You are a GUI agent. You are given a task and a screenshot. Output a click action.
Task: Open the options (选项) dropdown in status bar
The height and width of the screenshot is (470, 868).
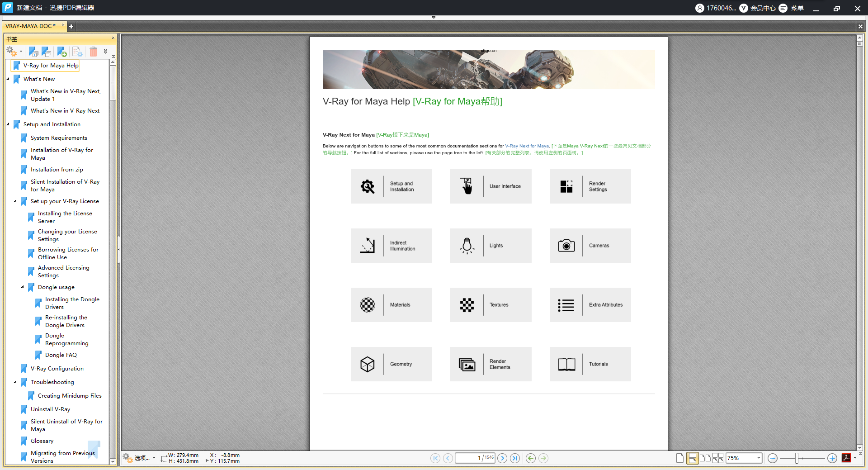139,458
